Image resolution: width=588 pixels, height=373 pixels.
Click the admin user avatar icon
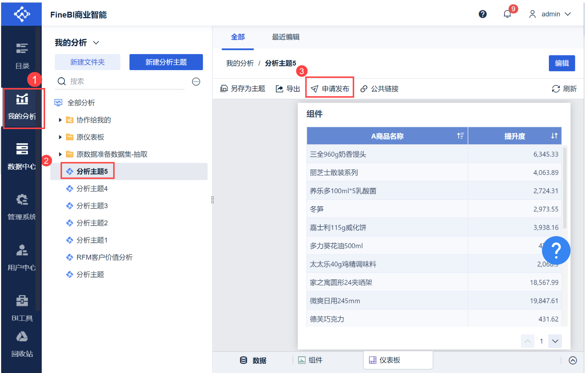click(532, 14)
